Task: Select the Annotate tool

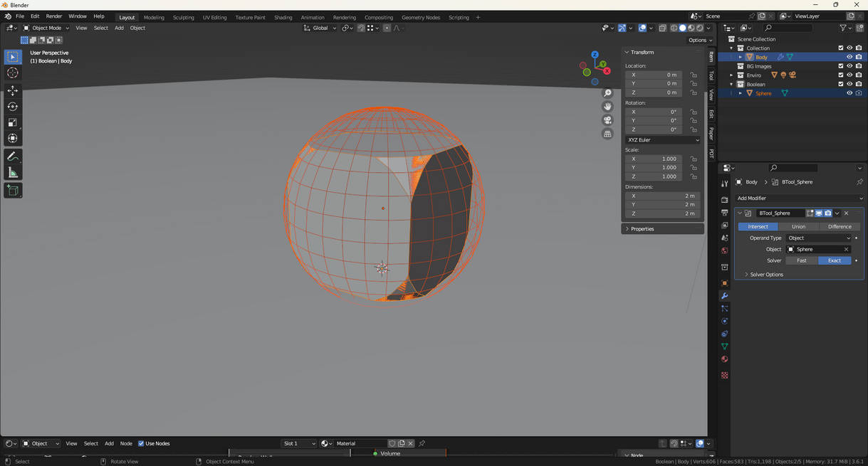Action: [x=13, y=157]
